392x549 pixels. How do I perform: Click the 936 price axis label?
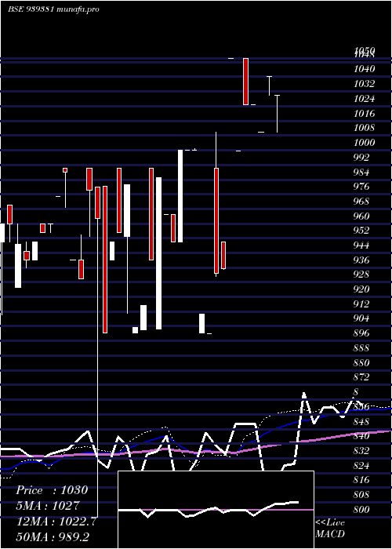click(361, 260)
